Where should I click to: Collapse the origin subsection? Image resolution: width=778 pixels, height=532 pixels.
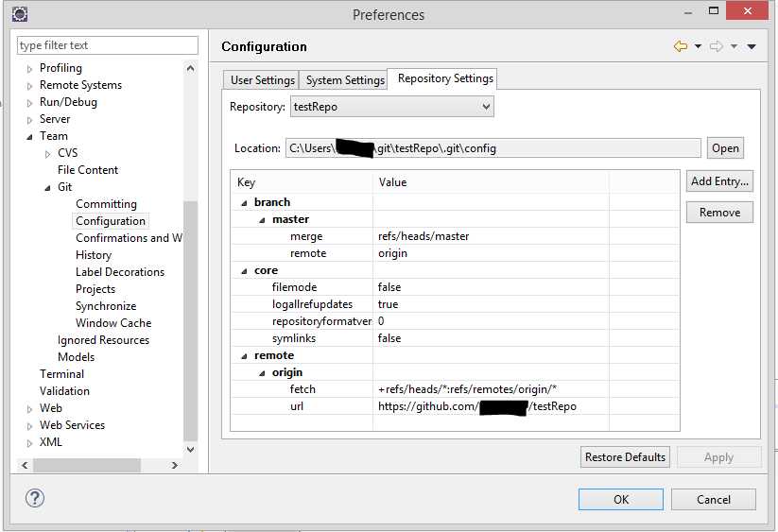[262, 373]
